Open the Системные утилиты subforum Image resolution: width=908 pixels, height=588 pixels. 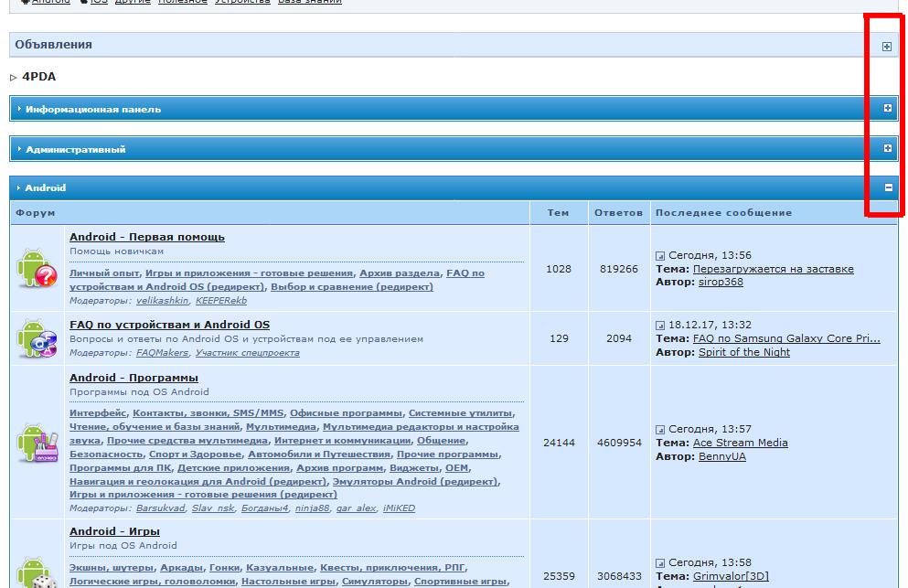coord(460,413)
